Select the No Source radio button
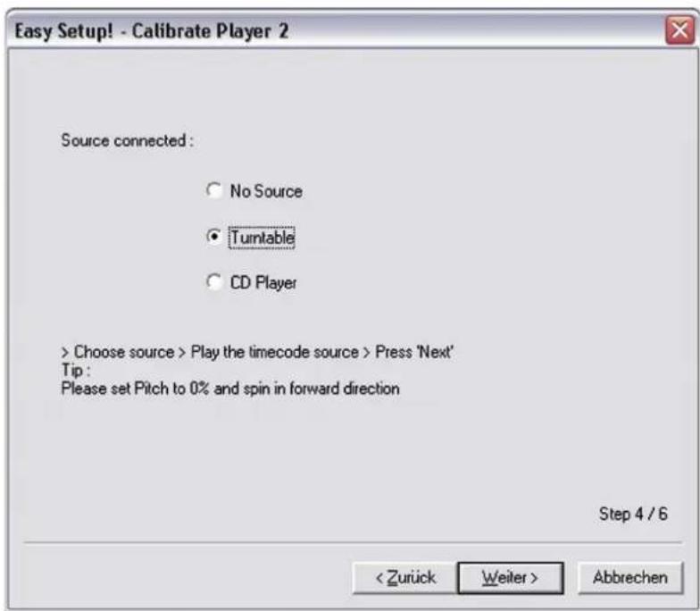This screenshot has height=611, width=700. [x=214, y=191]
